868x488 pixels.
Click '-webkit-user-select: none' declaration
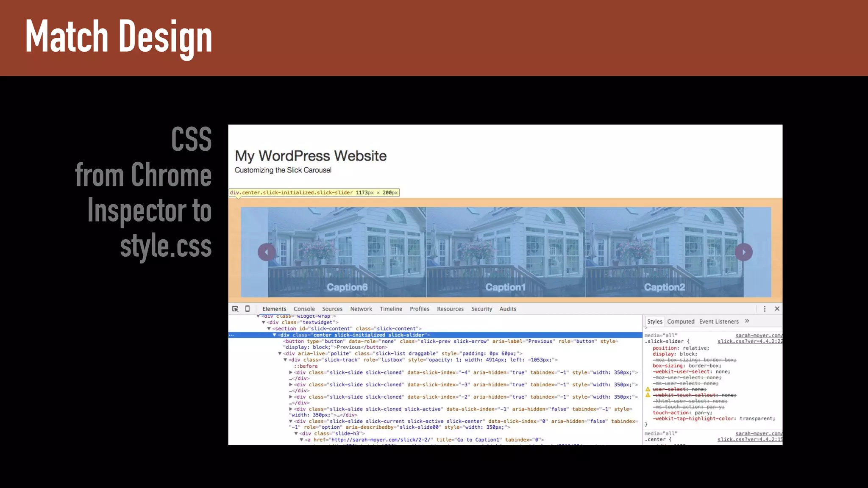(691, 372)
